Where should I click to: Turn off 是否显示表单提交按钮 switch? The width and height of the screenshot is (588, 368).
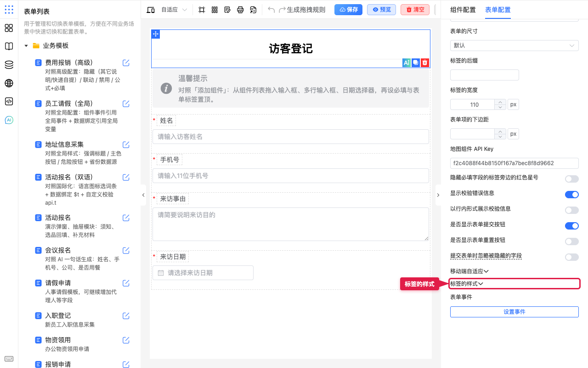571,226
